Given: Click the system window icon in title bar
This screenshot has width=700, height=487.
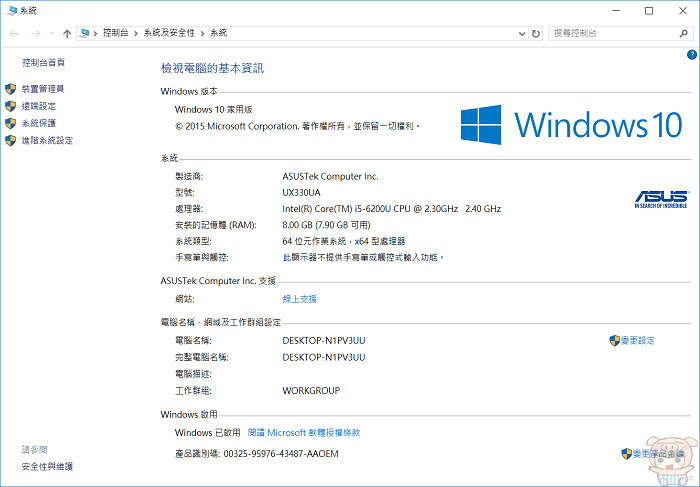Looking at the screenshot, I should tap(12, 10).
